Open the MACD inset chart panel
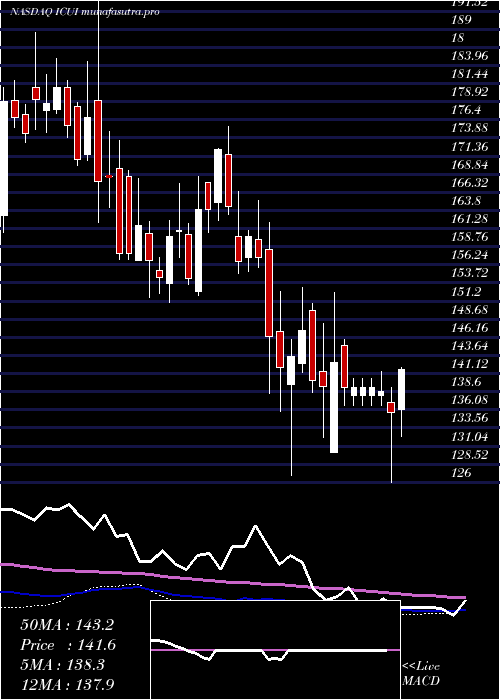Viewport: 500px width, 700px height. click(275, 650)
